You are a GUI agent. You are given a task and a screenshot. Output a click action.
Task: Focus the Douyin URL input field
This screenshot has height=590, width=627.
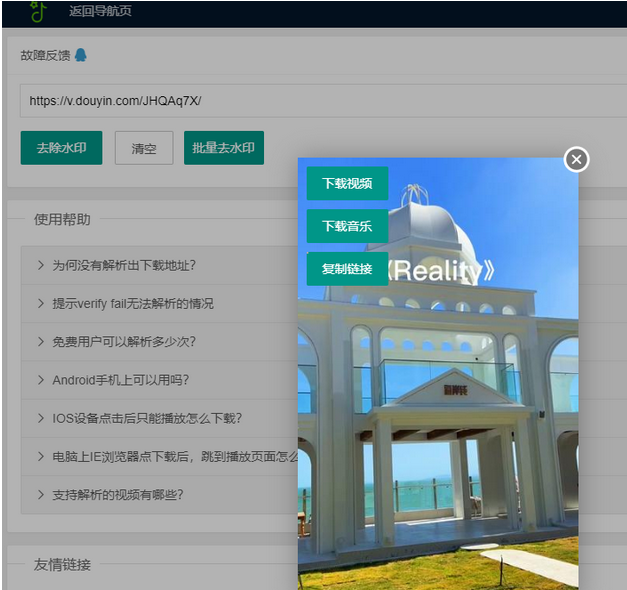[x=323, y=100]
